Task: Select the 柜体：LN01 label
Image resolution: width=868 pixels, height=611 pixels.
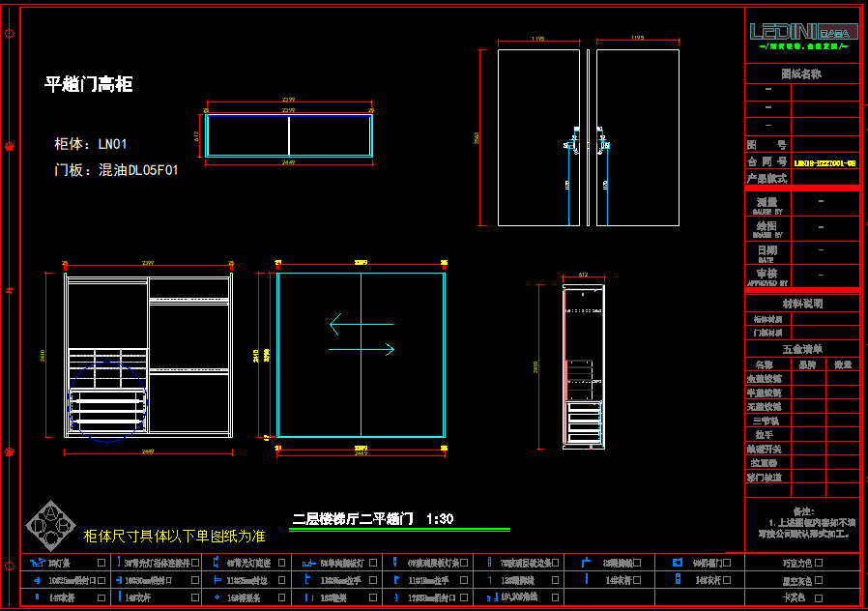Action: pyautogui.click(x=90, y=145)
